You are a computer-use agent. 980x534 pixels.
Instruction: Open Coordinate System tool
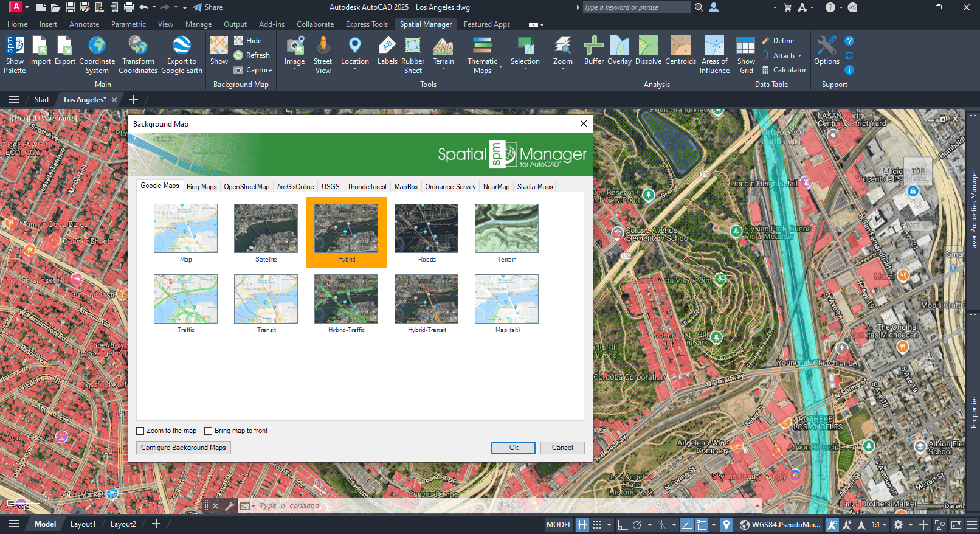[x=97, y=54]
